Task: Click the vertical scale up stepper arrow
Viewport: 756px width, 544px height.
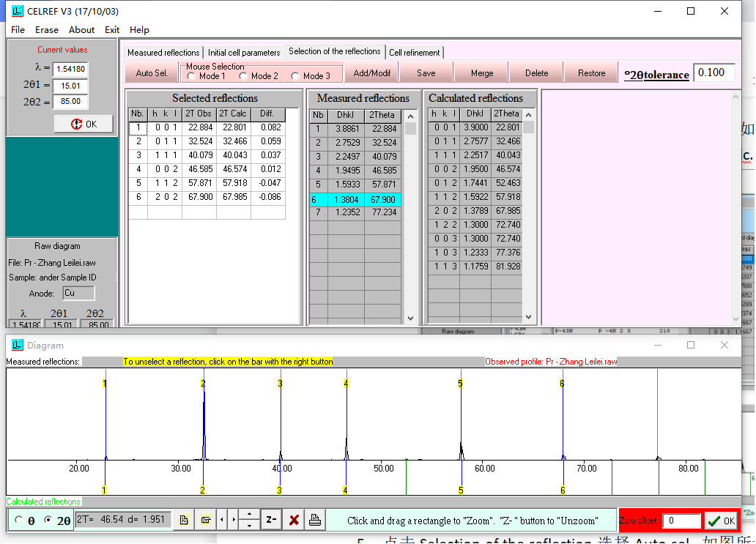Action: tap(250, 515)
